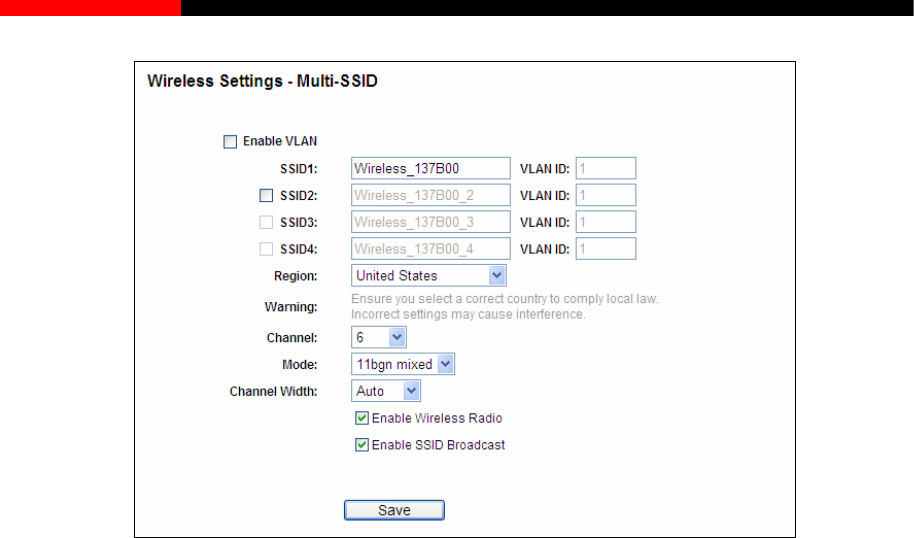Image resolution: width=914 pixels, height=538 pixels.
Task: Click the SSID2 field Wireless_137B00_2
Action: 431,195
